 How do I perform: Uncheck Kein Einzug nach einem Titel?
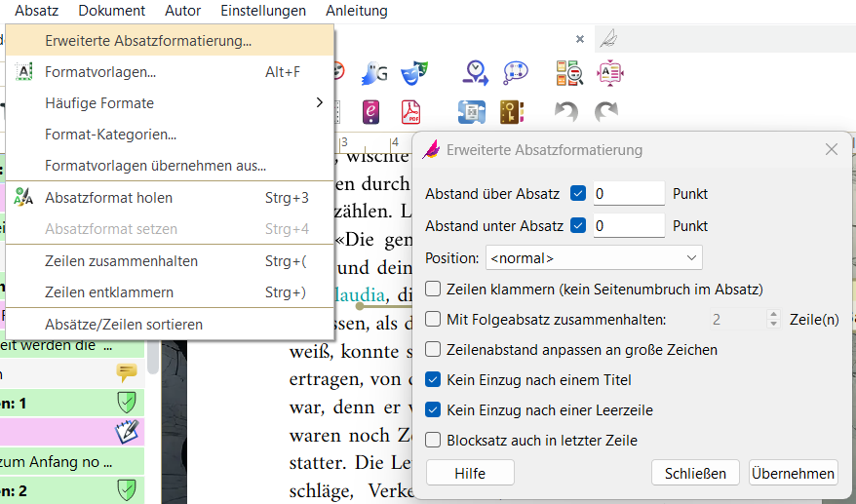coord(434,379)
